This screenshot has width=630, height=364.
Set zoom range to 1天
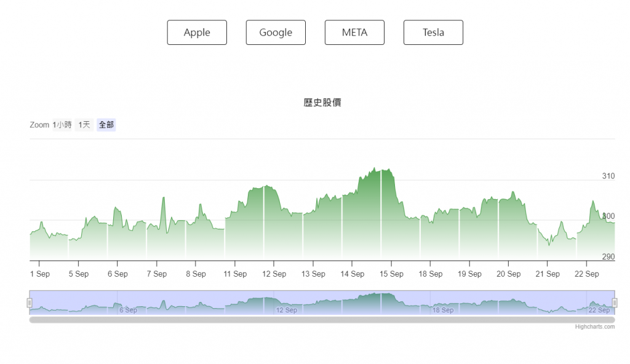(84, 125)
